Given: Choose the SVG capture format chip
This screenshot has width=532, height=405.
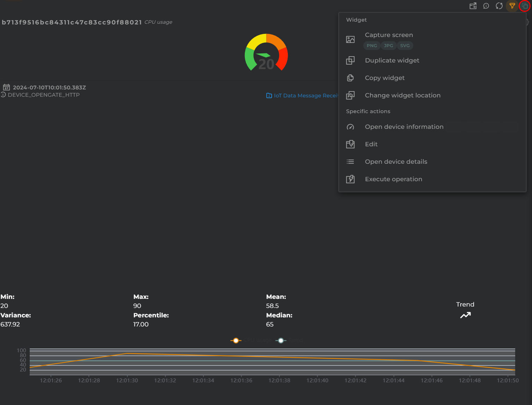Looking at the screenshot, I should (405, 45).
